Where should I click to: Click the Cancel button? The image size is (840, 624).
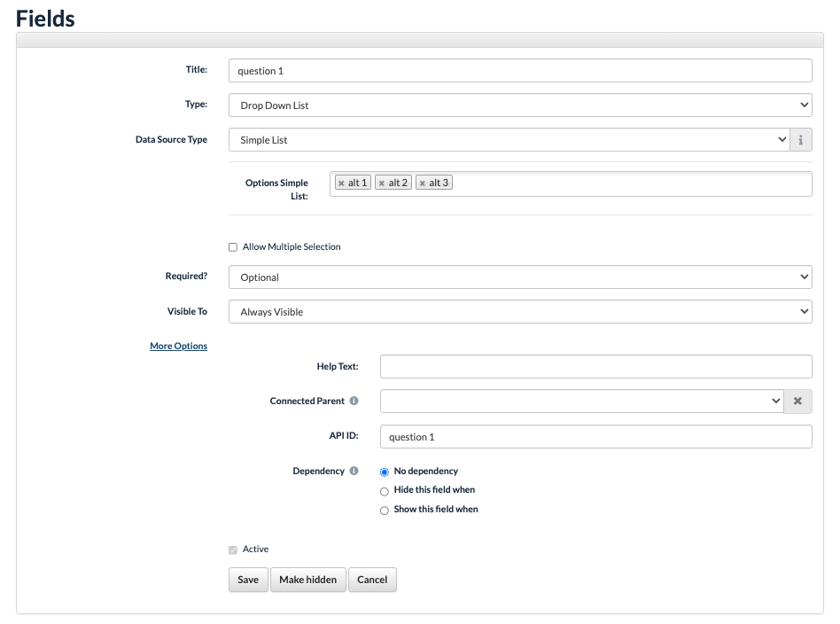coord(372,580)
